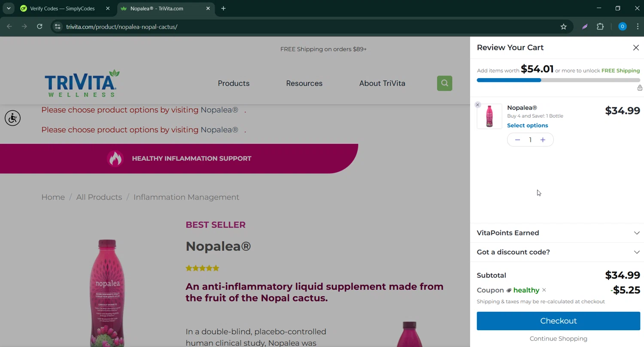This screenshot has width=644, height=347.
Task: Open a new browser tab
Action: pyautogui.click(x=223, y=8)
